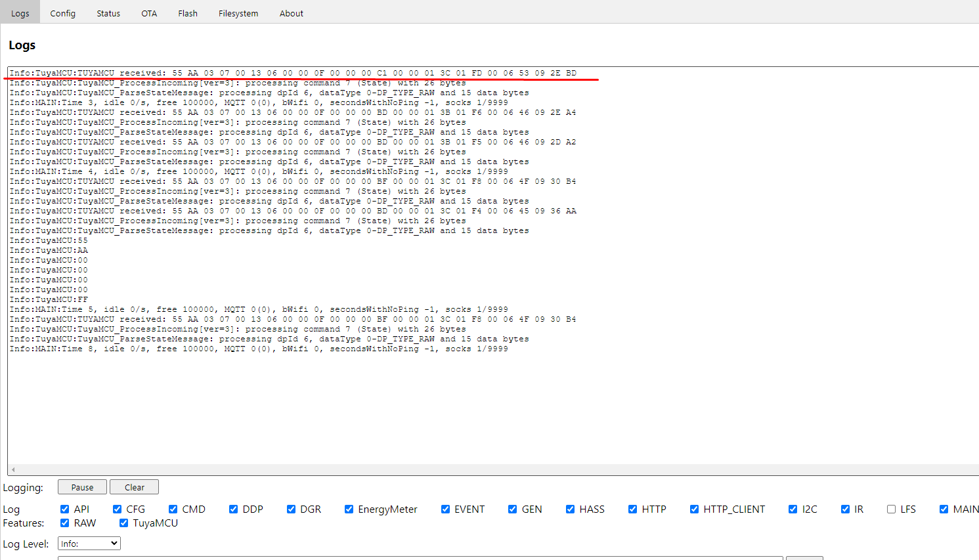Open the Status tab
This screenshot has width=979, height=560.
click(108, 12)
